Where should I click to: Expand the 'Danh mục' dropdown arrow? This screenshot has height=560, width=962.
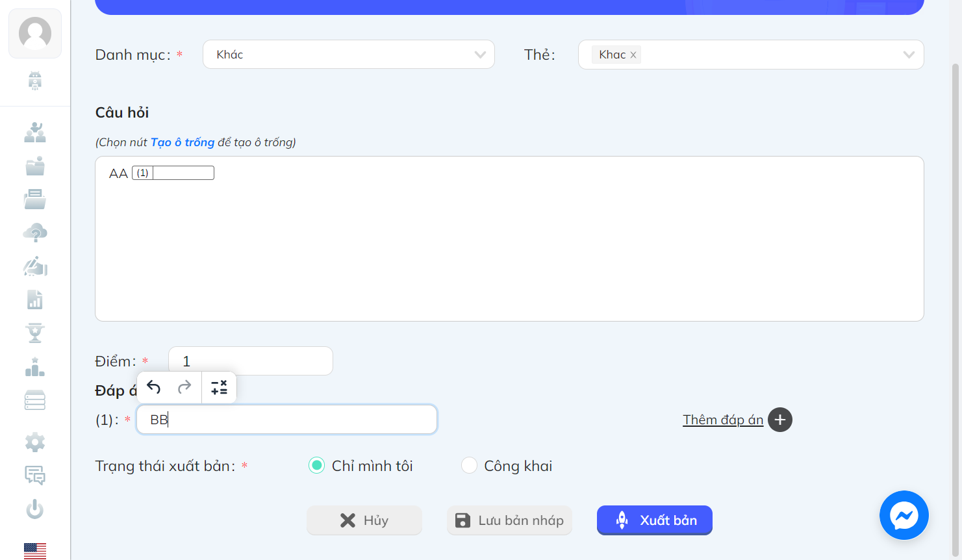click(480, 55)
